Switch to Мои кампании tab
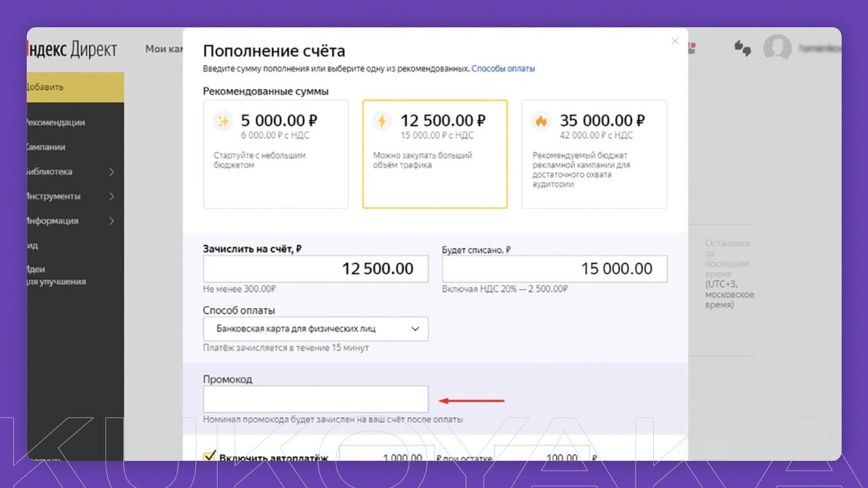The width and height of the screenshot is (868, 488). click(163, 49)
